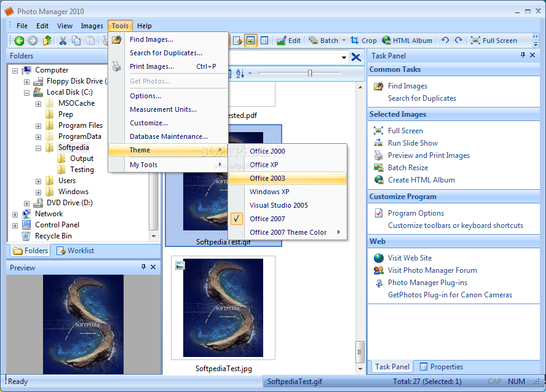
Task: Clear the filter using blue X icon
Action: click(356, 57)
